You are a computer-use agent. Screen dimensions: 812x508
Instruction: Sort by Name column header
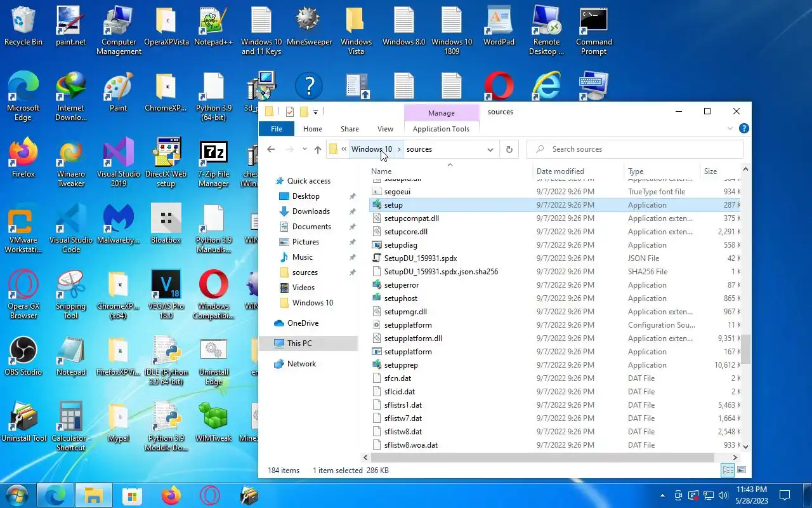point(450,171)
